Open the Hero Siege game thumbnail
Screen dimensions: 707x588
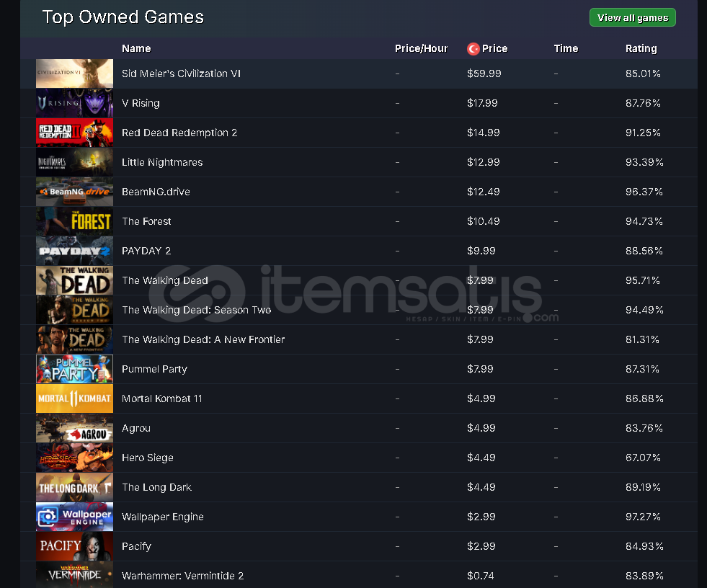click(x=74, y=458)
